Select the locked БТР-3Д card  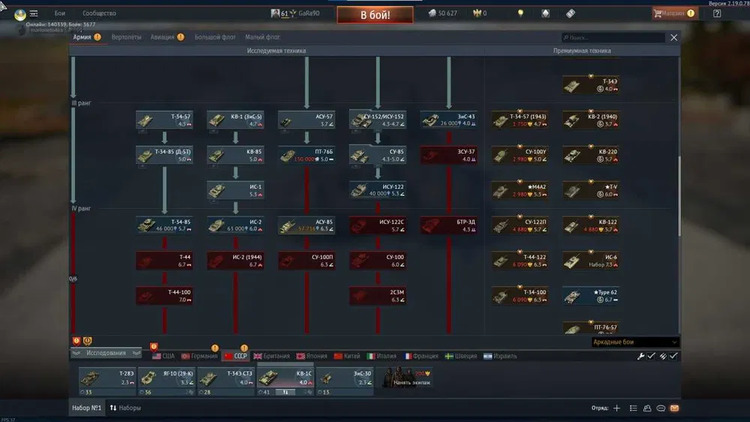coord(449,226)
